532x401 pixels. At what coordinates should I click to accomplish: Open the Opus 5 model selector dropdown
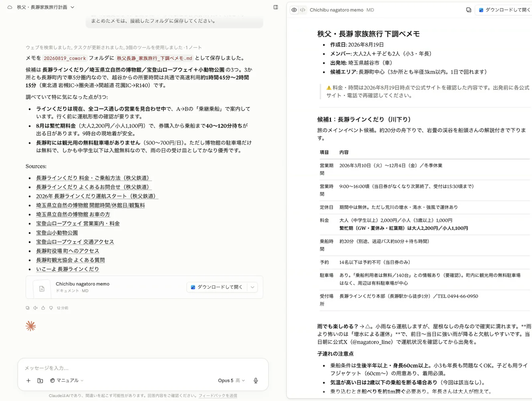point(232,381)
